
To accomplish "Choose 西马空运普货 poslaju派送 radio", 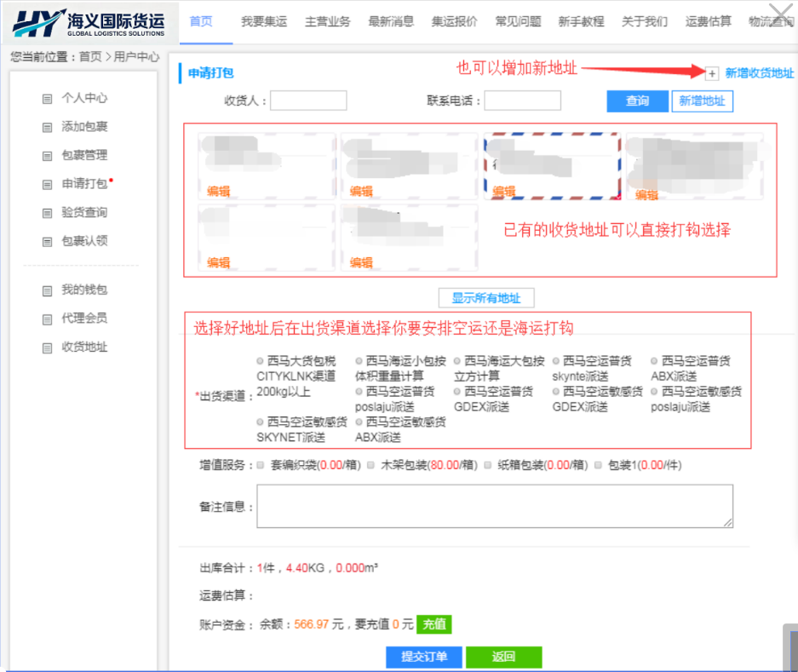I will click(359, 392).
